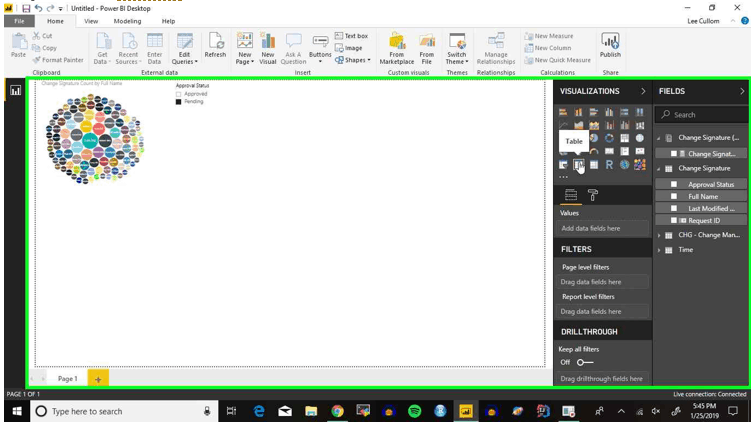This screenshot has width=753, height=423.
Task: Open the Fields well tab icon
Action: point(571,194)
